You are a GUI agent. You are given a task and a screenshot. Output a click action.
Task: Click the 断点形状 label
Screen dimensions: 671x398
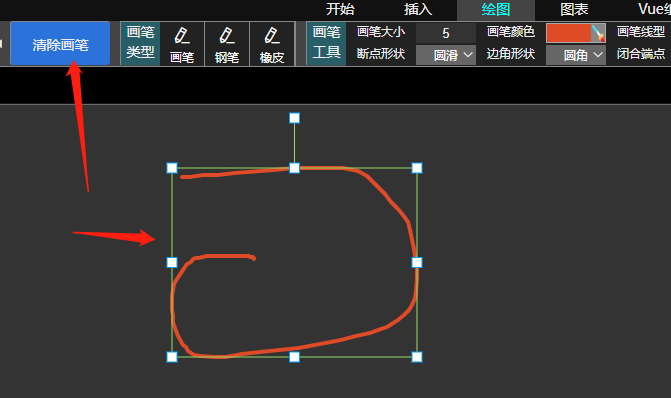coord(381,54)
